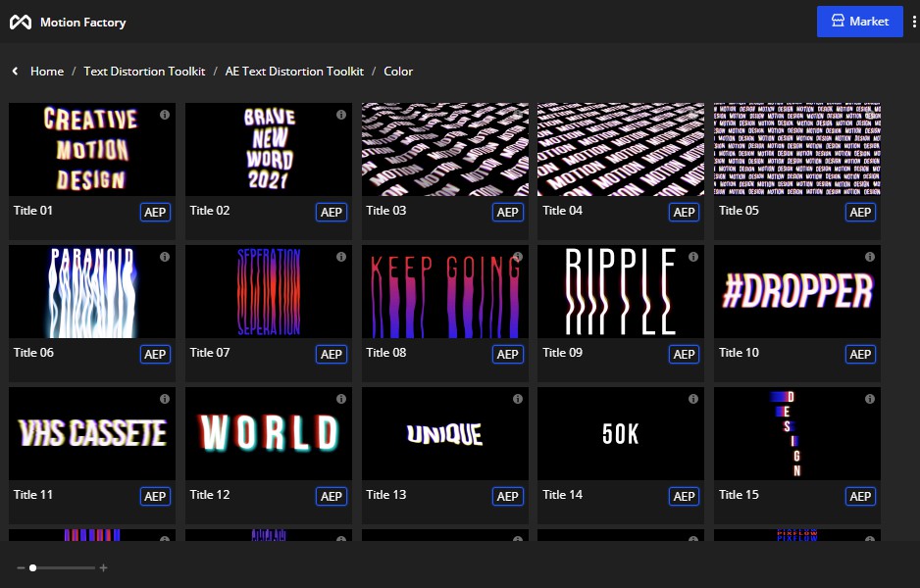Show info for Title 02
This screenshot has width=920, height=588.
pos(341,115)
